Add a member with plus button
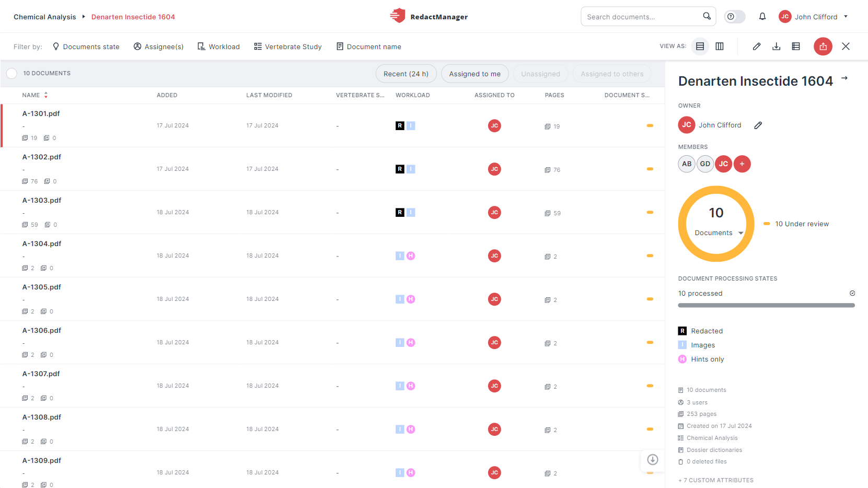 click(742, 164)
